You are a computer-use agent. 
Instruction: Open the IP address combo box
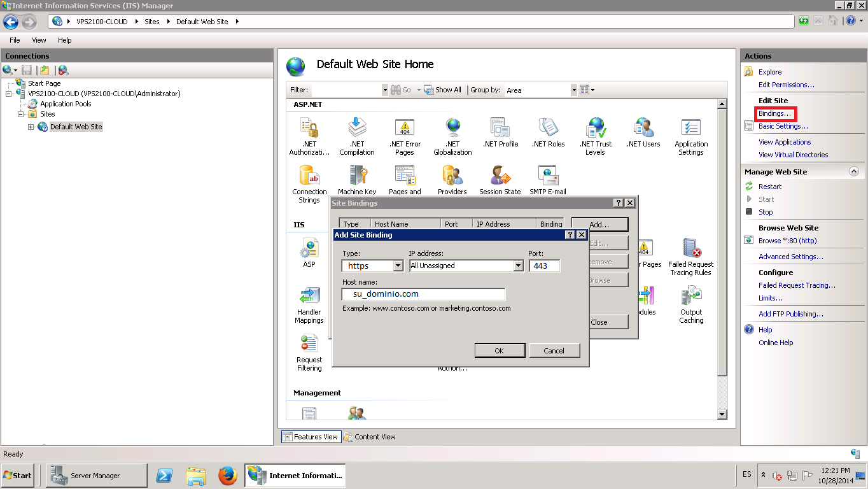[466, 266]
